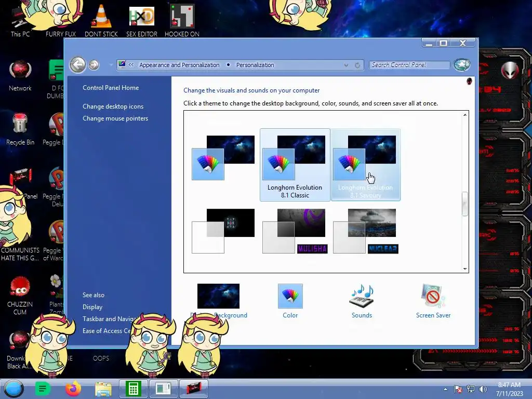Open the green calculator taskbar app

(x=134, y=389)
